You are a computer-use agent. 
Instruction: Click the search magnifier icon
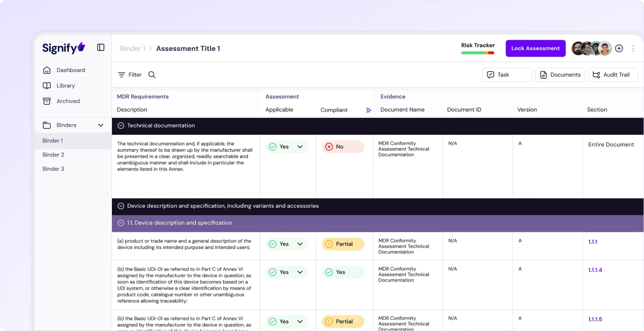pyautogui.click(x=152, y=75)
